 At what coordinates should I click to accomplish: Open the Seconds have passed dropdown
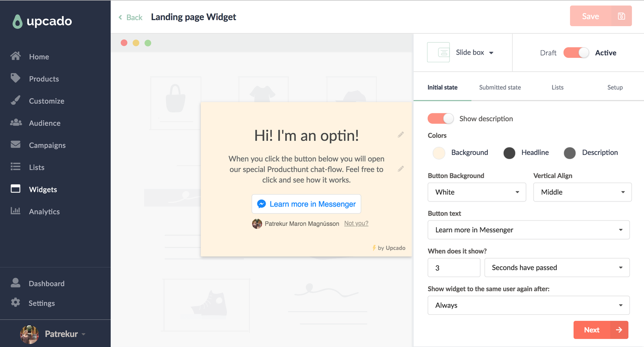pyautogui.click(x=557, y=268)
